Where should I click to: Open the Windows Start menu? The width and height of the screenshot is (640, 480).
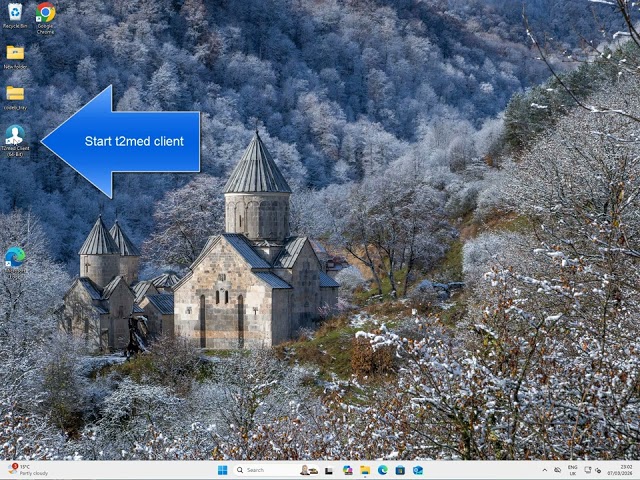[x=222, y=470]
